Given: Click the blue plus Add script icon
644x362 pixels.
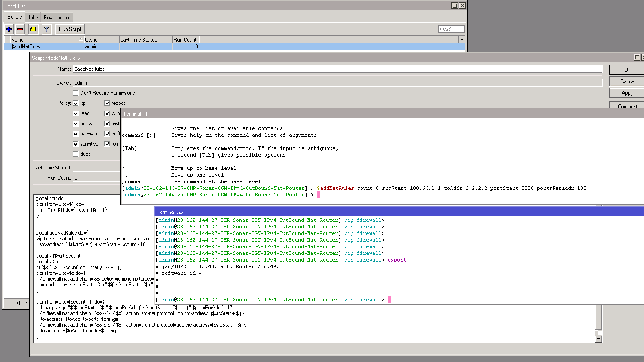Looking at the screenshot, I should coord(9,29).
